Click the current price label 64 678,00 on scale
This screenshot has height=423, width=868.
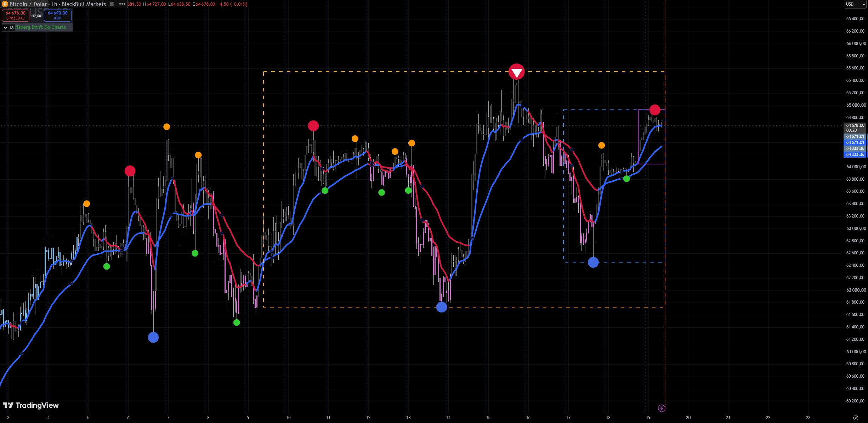click(x=855, y=128)
